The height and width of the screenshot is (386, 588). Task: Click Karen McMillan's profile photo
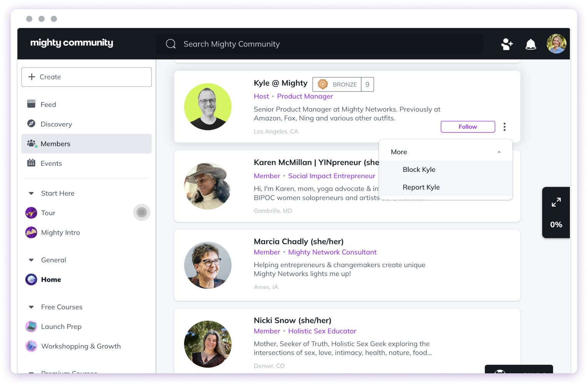click(208, 186)
